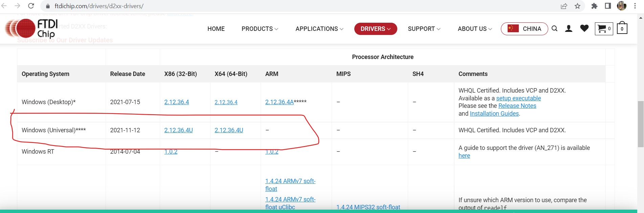Click 'Comments' column header
The image size is (644, 213).
pos(473,74)
